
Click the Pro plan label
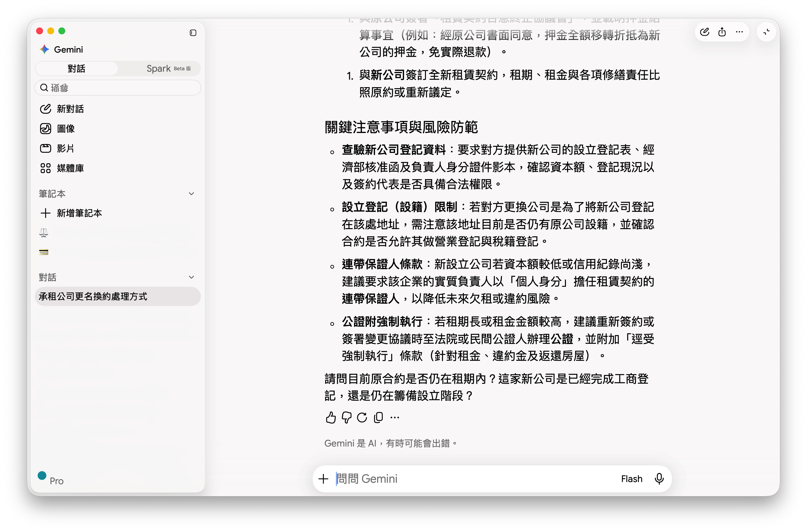click(x=56, y=481)
